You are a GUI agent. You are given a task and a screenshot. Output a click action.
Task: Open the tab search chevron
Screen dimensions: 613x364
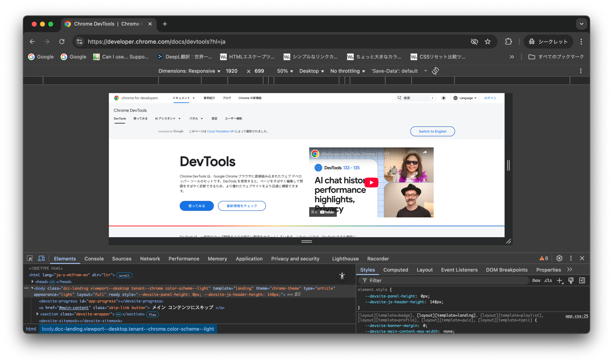pos(581,24)
